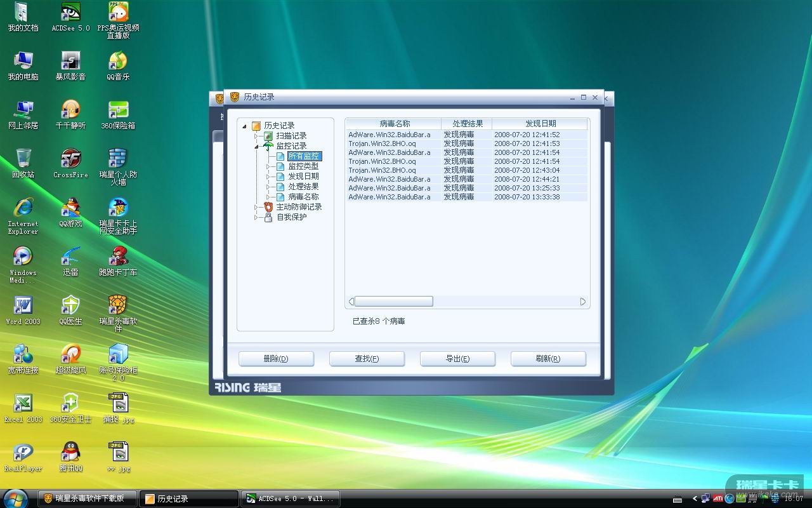Collapse the 历史记录 root tree node

coord(245,126)
